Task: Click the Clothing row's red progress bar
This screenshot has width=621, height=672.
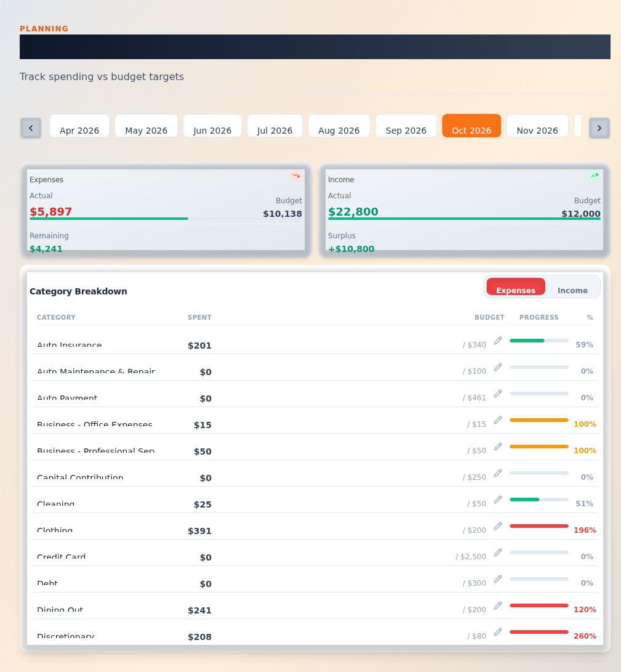Action: pyautogui.click(x=539, y=526)
